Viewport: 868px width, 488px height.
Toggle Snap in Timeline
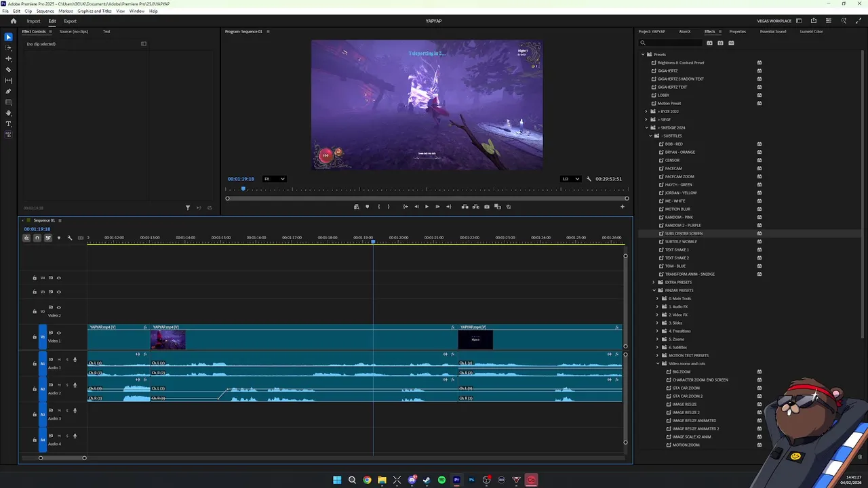37,238
